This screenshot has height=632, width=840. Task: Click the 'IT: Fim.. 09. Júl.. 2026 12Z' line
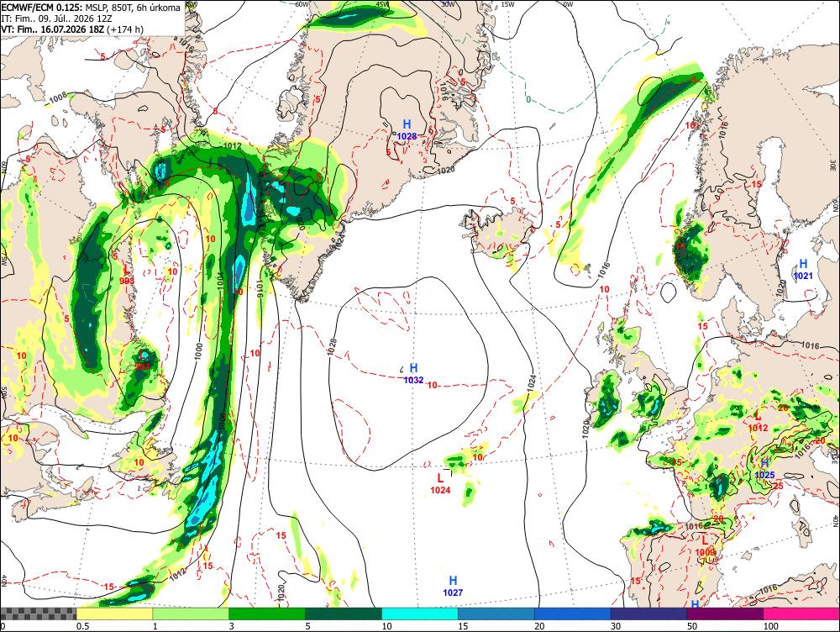tap(56, 18)
